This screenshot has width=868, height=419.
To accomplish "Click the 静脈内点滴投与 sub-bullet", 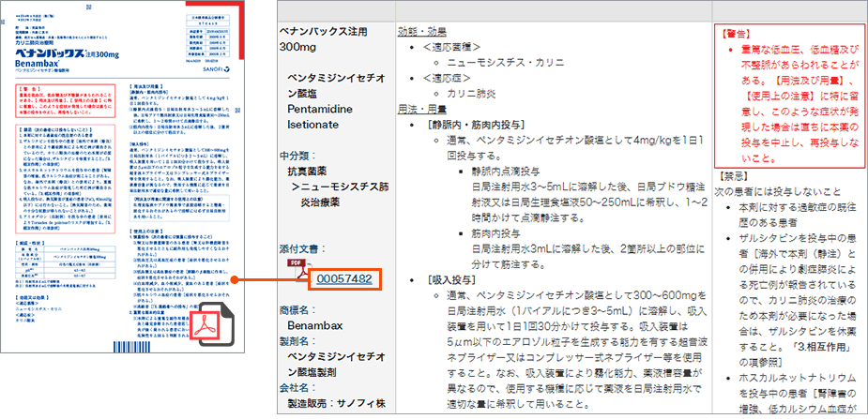I will [x=506, y=171].
